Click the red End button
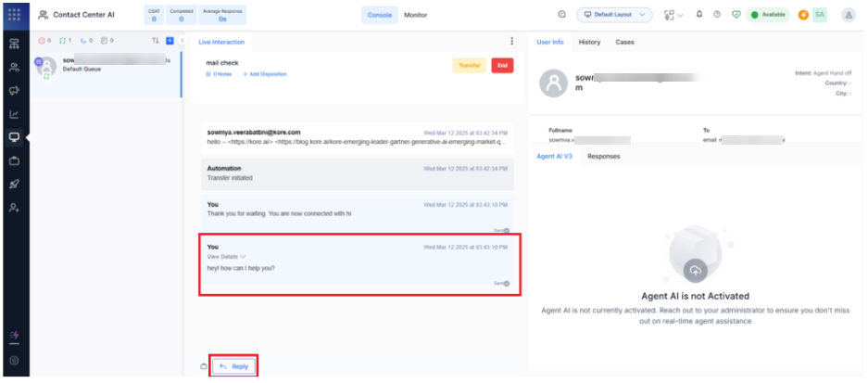Viewport: 868px width, 383px height. 502,65
